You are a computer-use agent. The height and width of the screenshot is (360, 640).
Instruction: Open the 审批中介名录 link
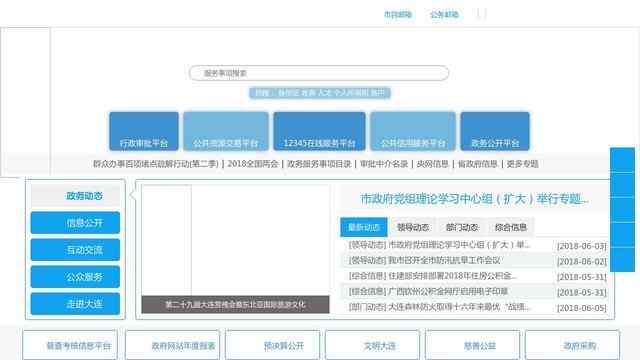click(384, 164)
